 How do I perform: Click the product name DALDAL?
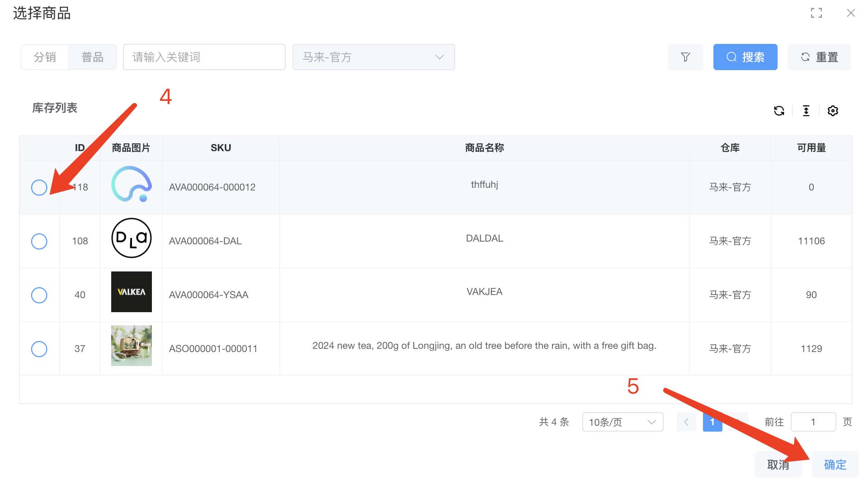click(x=484, y=238)
